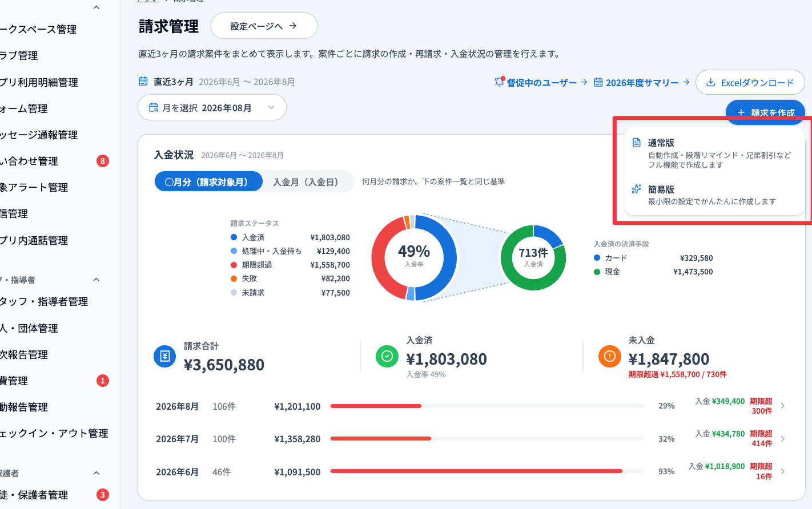Click the red badge showing 3 in sidebar
The image size is (812, 509).
103,495
